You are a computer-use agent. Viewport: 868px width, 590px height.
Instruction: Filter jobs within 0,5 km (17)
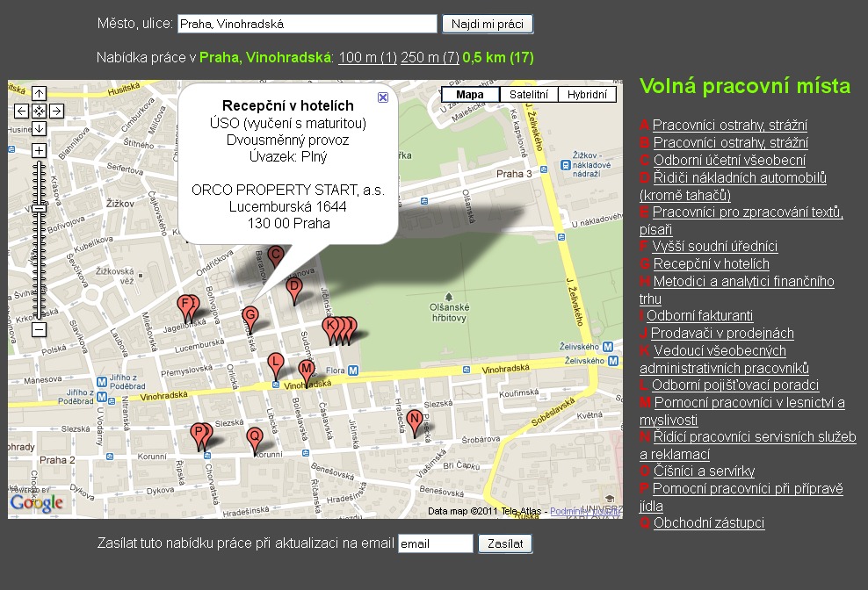click(498, 58)
